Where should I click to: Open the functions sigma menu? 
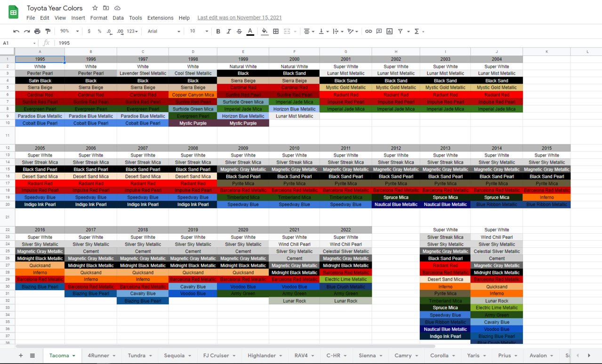[x=417, y=31]
